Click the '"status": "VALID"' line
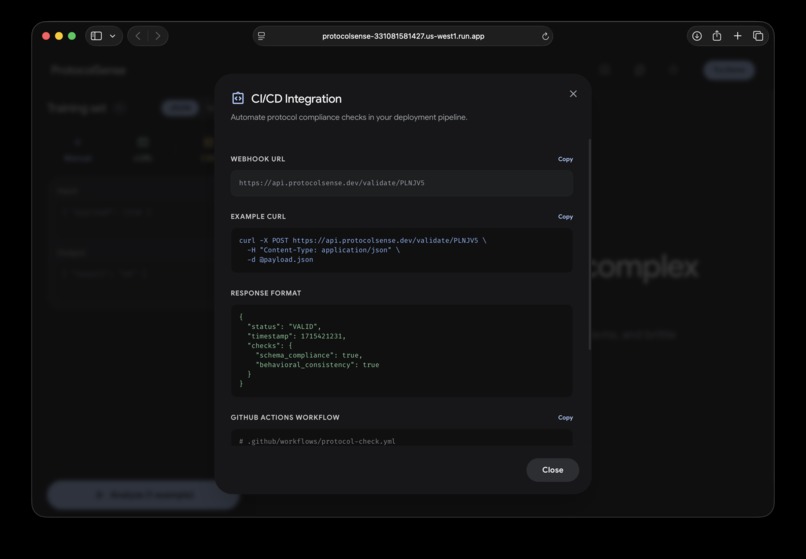Image resolution: width=806 pixels, height=559 pixels. (x=284, y=327)
